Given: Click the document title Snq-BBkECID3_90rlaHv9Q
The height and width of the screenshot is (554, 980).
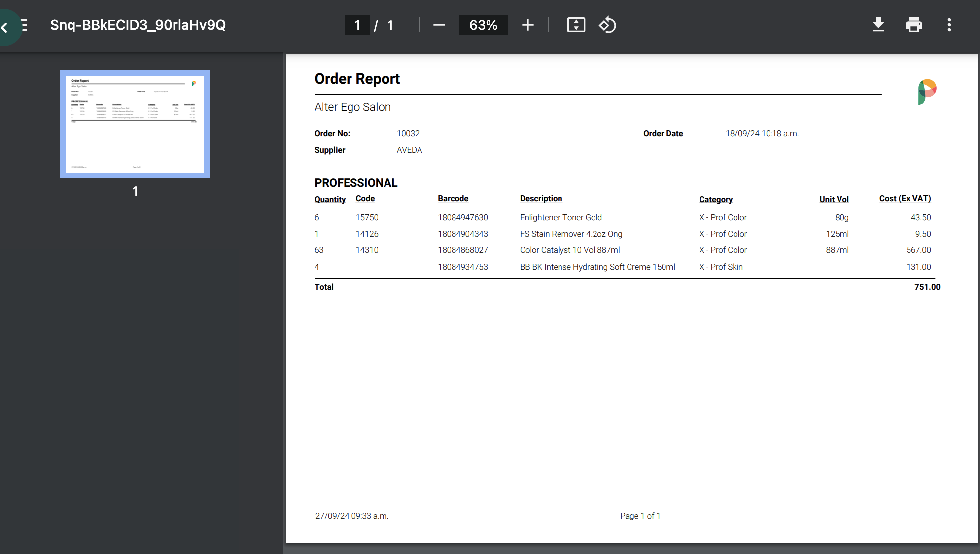Looking at the screenshot, I should (x=138, y=25).
